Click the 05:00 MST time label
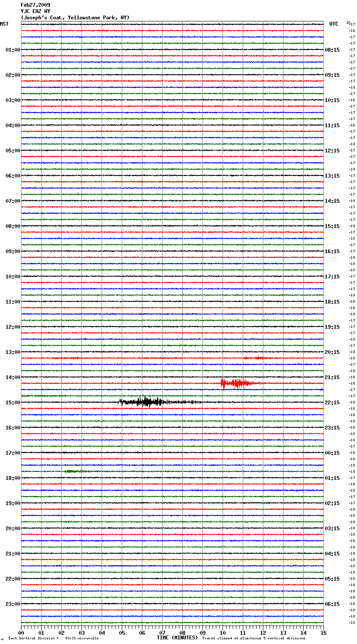 pyautogui.click(x=13, y=151)
